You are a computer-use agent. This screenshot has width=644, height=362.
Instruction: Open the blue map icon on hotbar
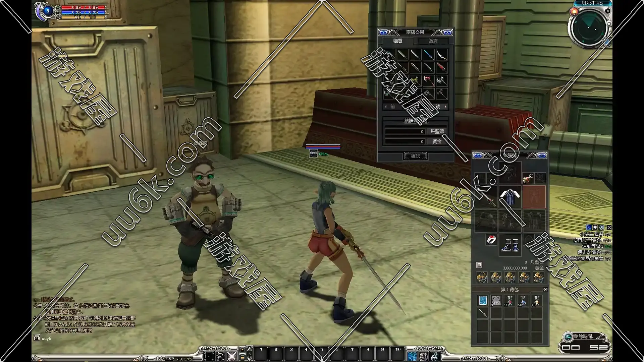pyautogui.click(x=412, y=356)
